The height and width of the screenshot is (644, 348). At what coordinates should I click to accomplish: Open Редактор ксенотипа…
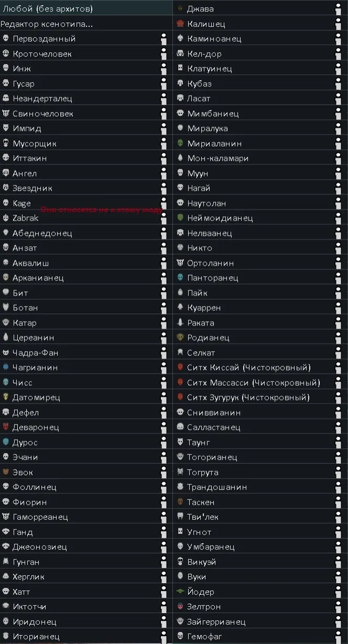(47, 24)
